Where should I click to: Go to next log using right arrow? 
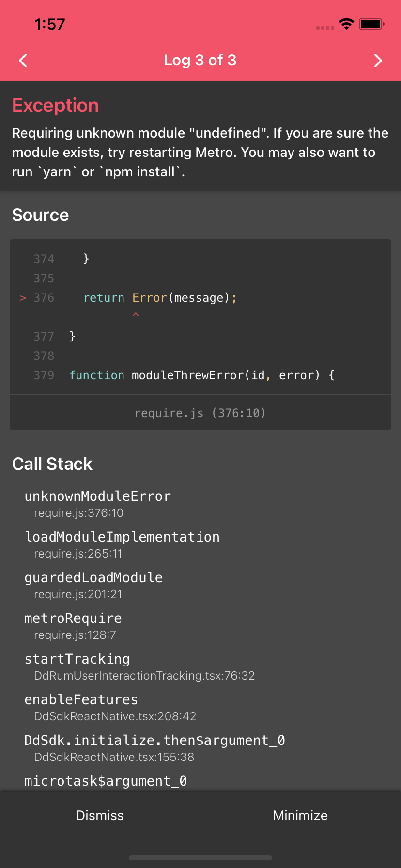pos(378,61)
